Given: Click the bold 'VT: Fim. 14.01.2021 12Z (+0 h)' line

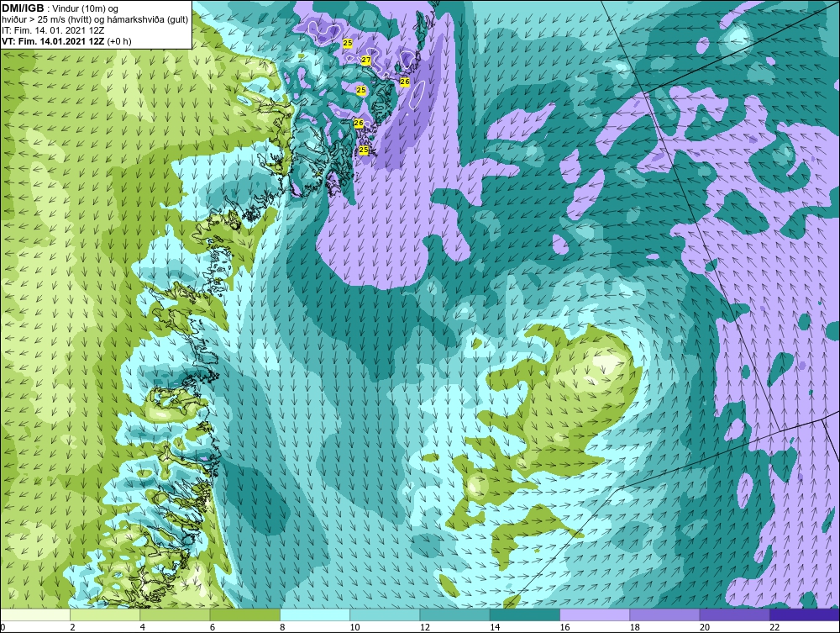Looking at the screenshot, I should [x=66, y=41].
